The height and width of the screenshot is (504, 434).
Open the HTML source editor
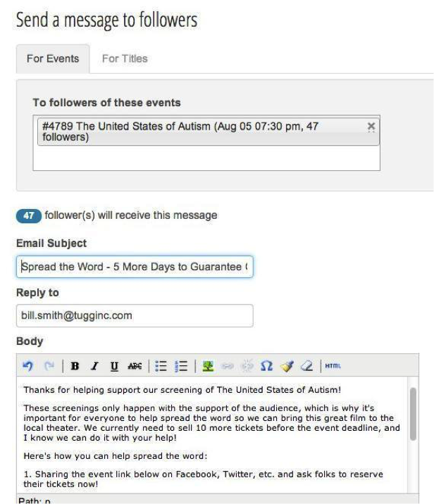tap(333, 366)
